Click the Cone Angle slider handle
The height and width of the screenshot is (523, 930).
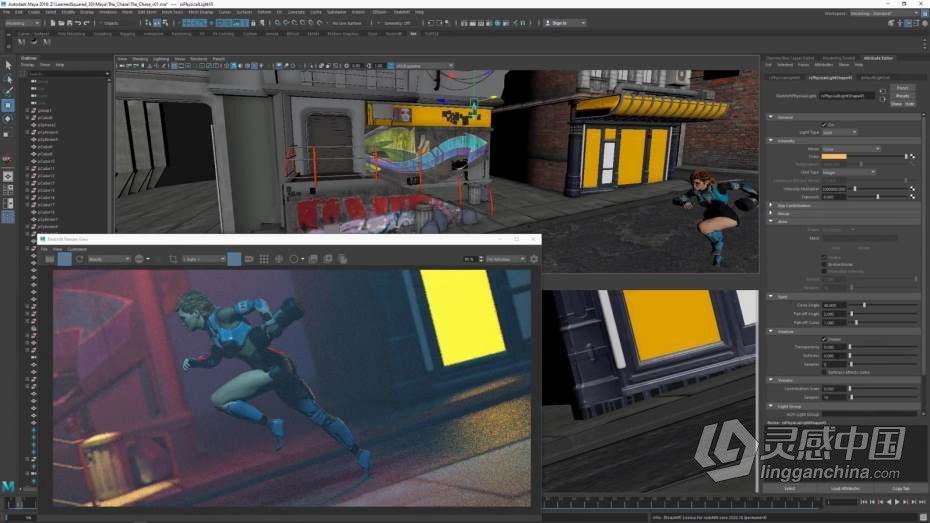[864, 305]
